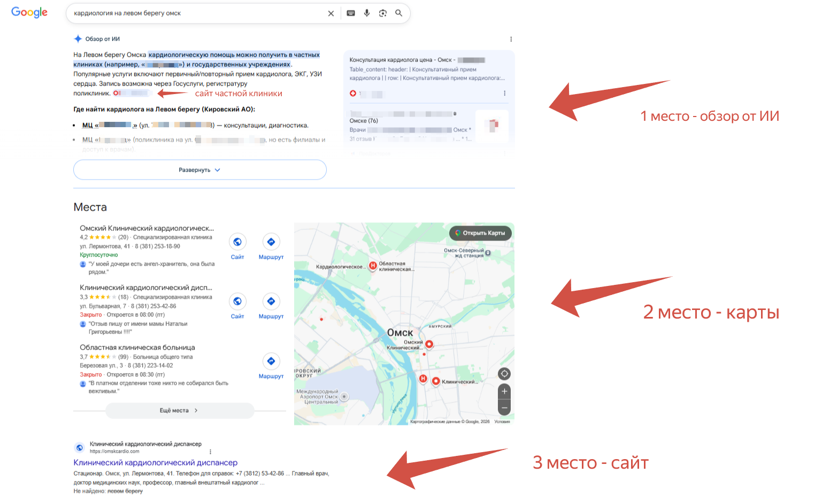Open website icon for Омский Клинический кардиологический
The width and height of the screenshot is (830, 504).
pyautogui.click(x=237, y=242)
